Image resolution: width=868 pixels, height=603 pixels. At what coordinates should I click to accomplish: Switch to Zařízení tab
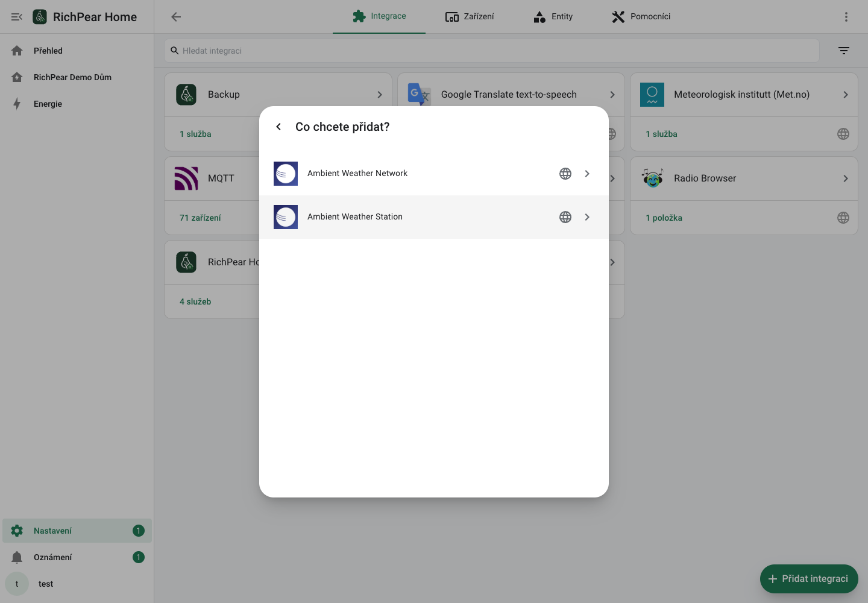470,16
